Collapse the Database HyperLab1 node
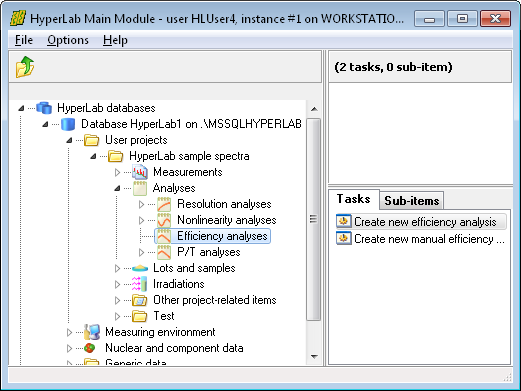 45,124
